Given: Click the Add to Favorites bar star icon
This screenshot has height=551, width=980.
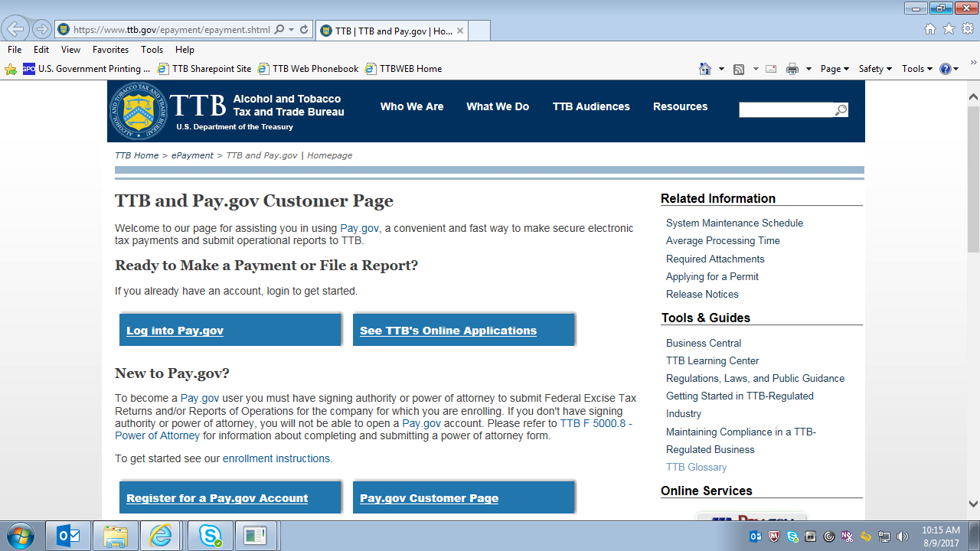Looking at the screenshot, I should pos(11,69).
